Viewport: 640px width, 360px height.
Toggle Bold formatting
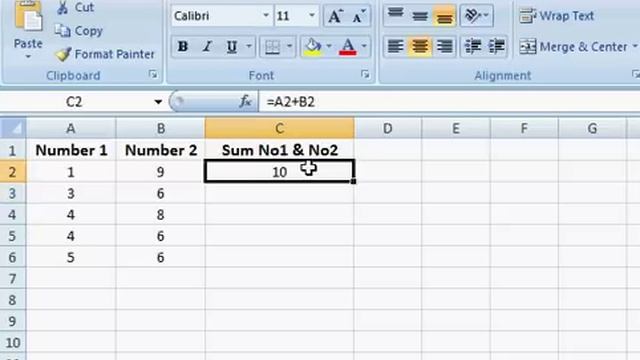(x=183, y=47)
